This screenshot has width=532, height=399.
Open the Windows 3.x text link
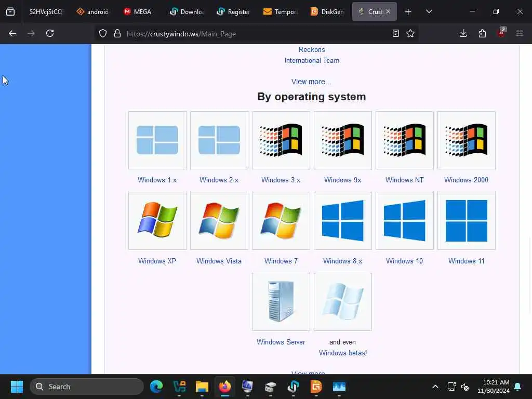pos(281,180)
